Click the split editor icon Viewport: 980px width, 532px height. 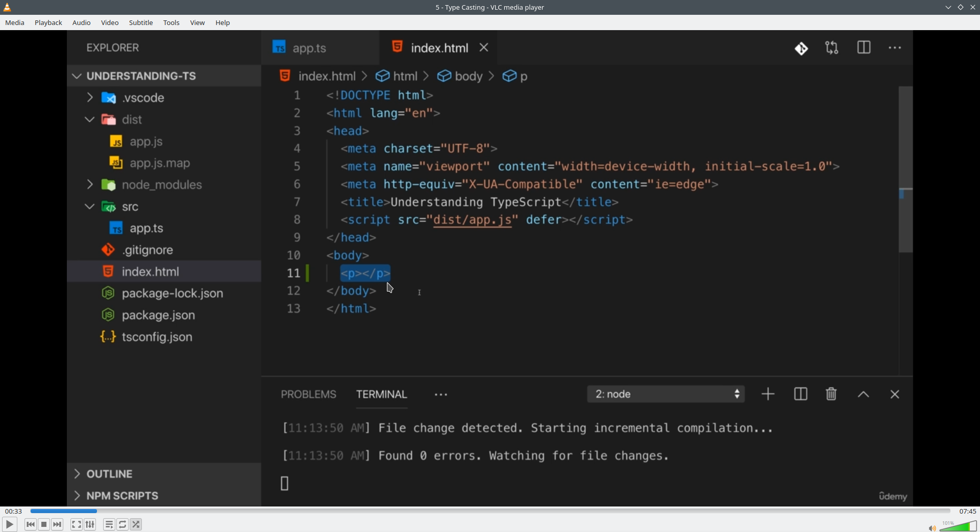[x=864, y=48]
